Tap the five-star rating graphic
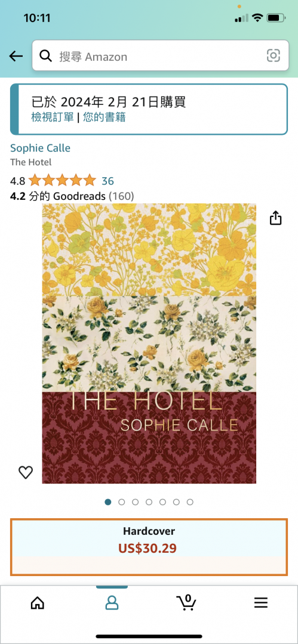The image size is (298, 644). (62, 180)
